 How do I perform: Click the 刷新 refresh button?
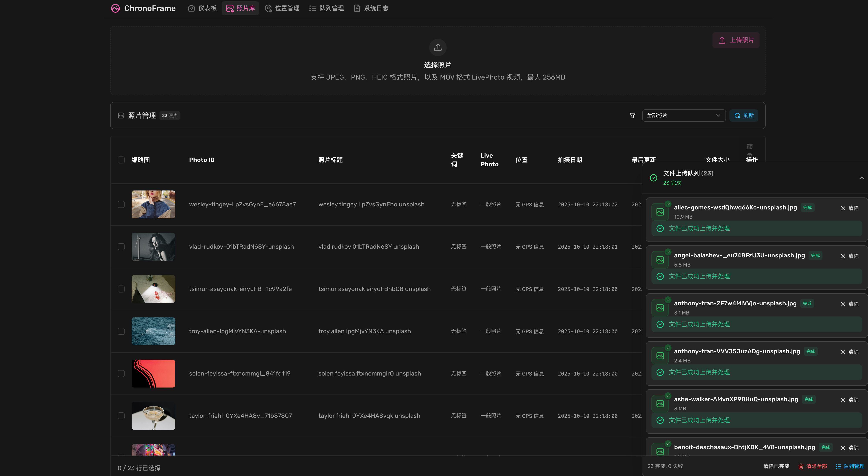(x=744, y=115)
